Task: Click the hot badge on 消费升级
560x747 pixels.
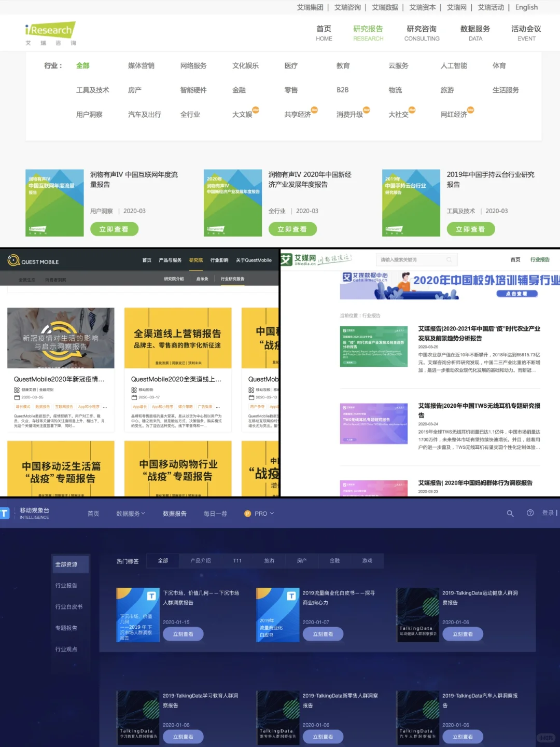Action: coord(367,110)
